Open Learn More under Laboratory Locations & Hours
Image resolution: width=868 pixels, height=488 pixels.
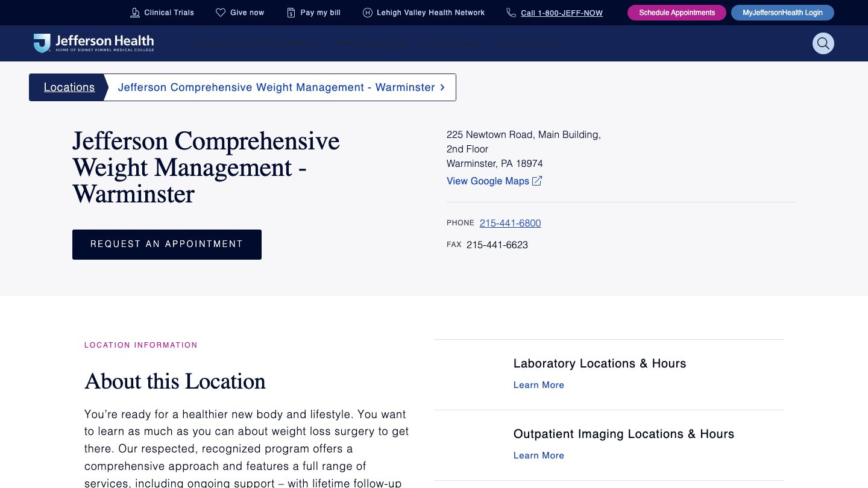coord(538,385)
